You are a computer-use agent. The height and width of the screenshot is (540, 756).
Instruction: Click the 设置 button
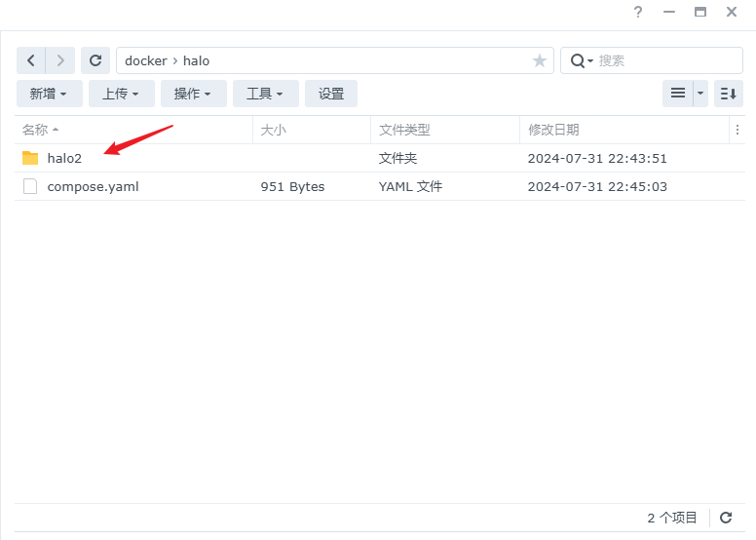click(x=331, y=94)
